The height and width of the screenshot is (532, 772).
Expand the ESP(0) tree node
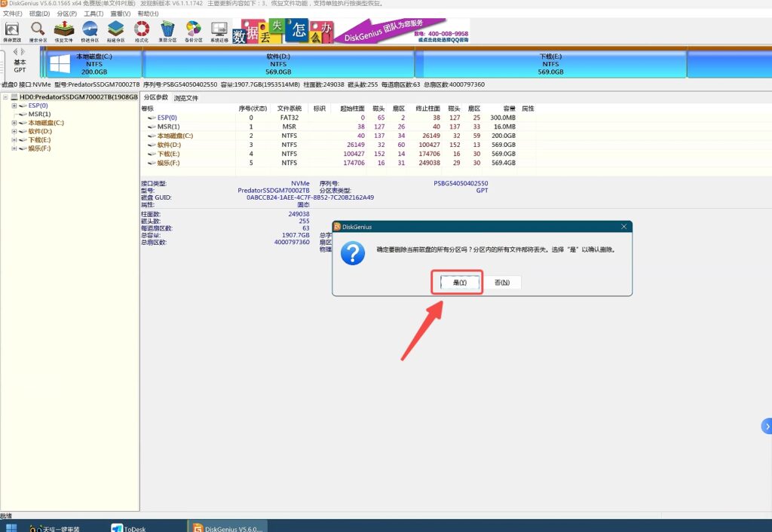point(14,106)
